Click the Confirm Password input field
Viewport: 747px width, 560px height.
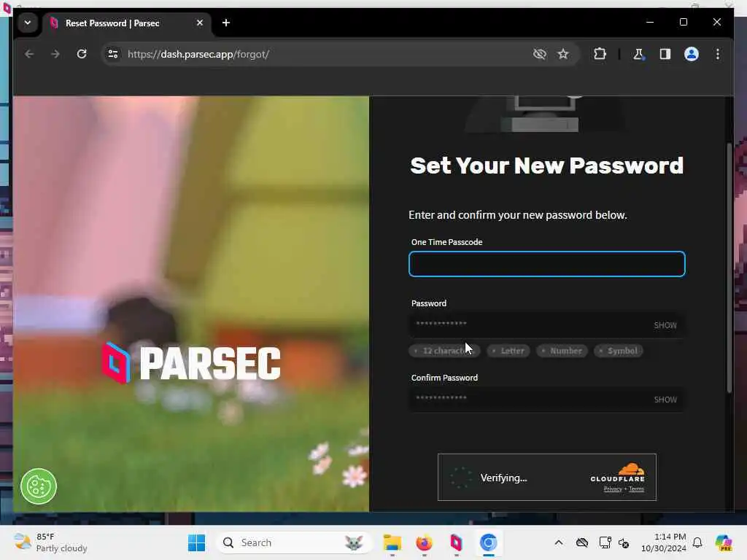coord(547,399)
